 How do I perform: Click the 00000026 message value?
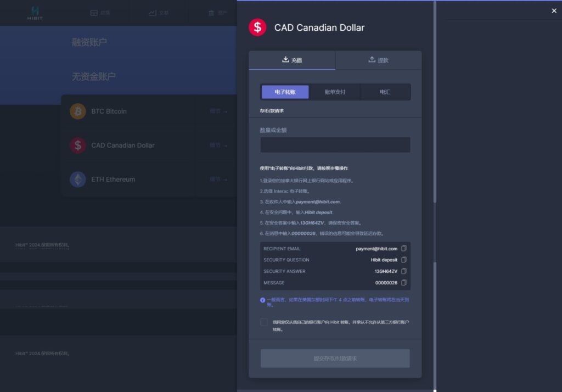pyautogui.click(x=386, y=283)
